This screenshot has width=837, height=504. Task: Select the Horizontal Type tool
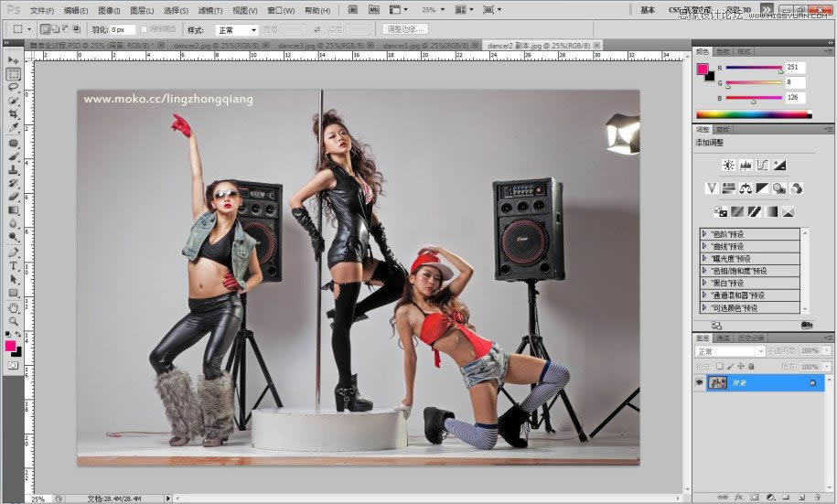[x=14, y=266]
